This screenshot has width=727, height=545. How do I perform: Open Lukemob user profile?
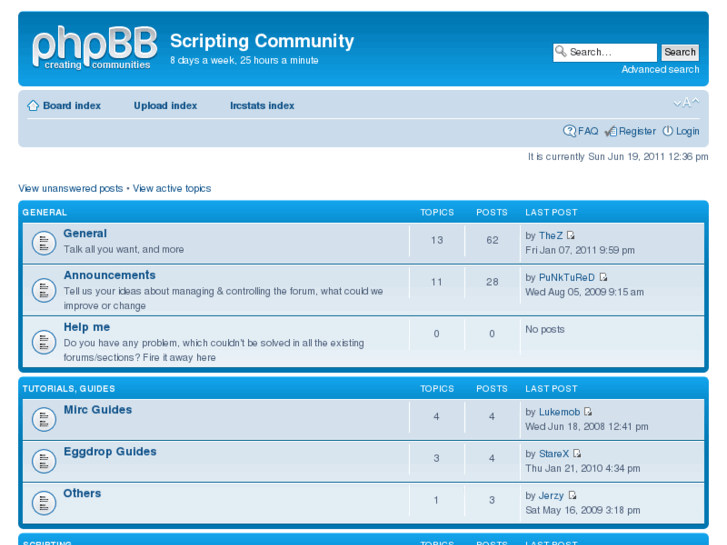pos(559,412)
